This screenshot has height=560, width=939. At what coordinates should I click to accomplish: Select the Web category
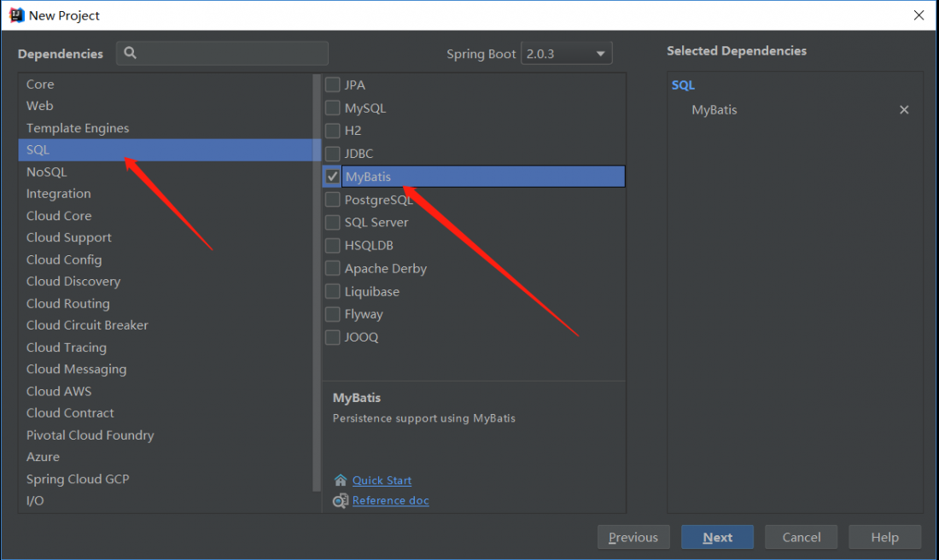pos(166,106)
